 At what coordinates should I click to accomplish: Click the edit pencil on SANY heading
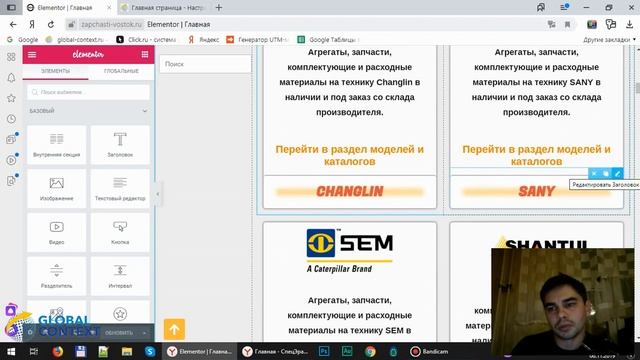[x=618, y=173]
